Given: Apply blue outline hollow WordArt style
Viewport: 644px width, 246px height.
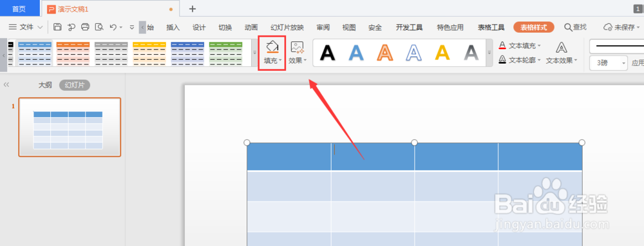Looking at the screenshot, I should click(414, 53).
